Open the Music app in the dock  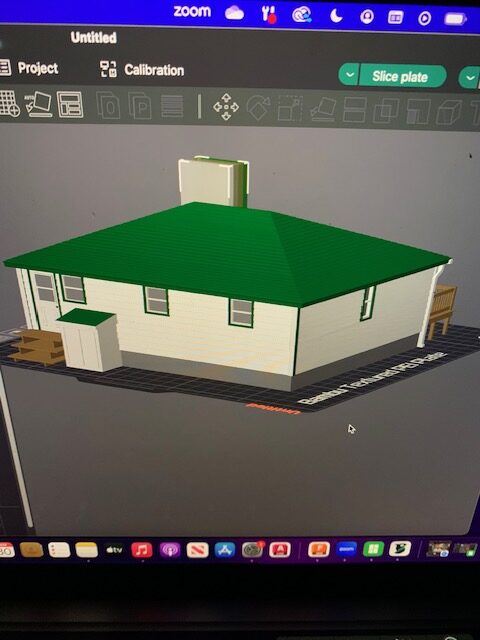click(x=142, y=550)
